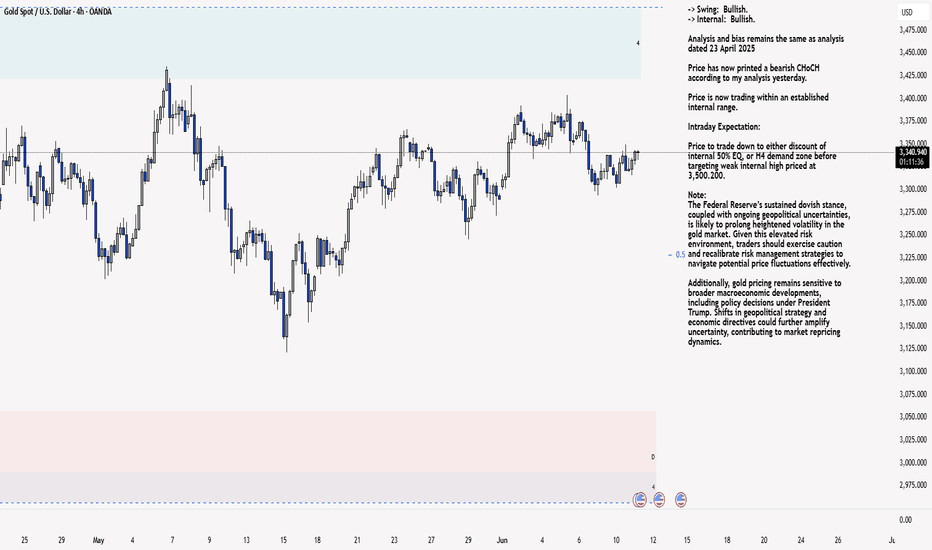Viewport: 932px width, 550px height.
Task: Select the blue supply zone rectangle at top
Action: tap(320, 43)
